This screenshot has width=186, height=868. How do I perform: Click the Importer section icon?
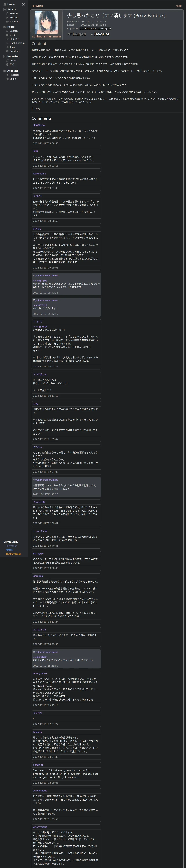pyautogui.click(x=5, y=56)
